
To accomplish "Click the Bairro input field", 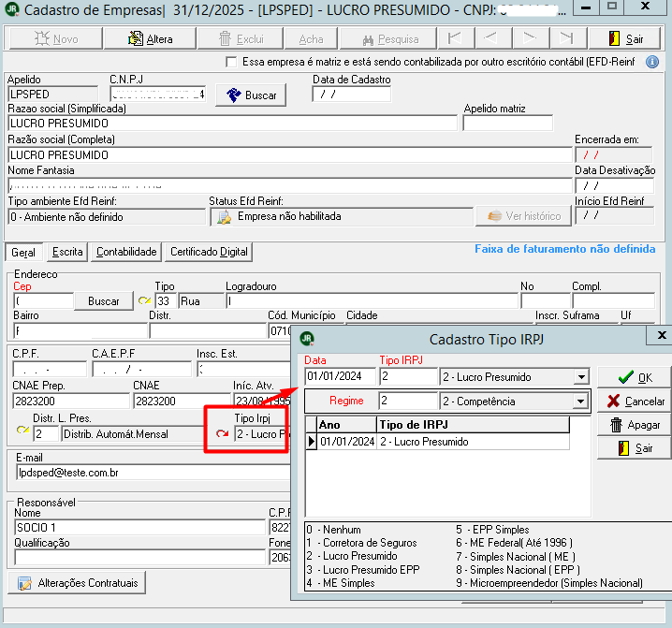I will pos(80,330).
